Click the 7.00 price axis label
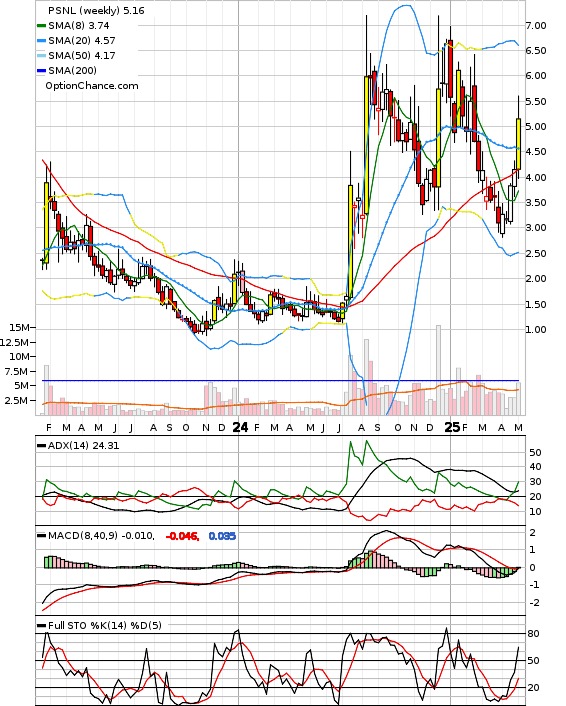Screen dimensions: 566x706 click(x=536, y=26)
